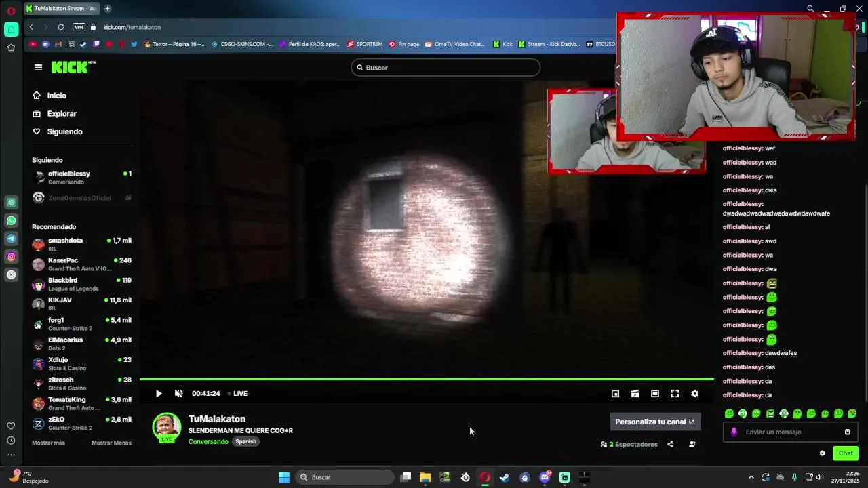The width and height of the screenshot is (868, 488).
Task: Open Telegram in Opera sidebar
Action: point(12,239)
